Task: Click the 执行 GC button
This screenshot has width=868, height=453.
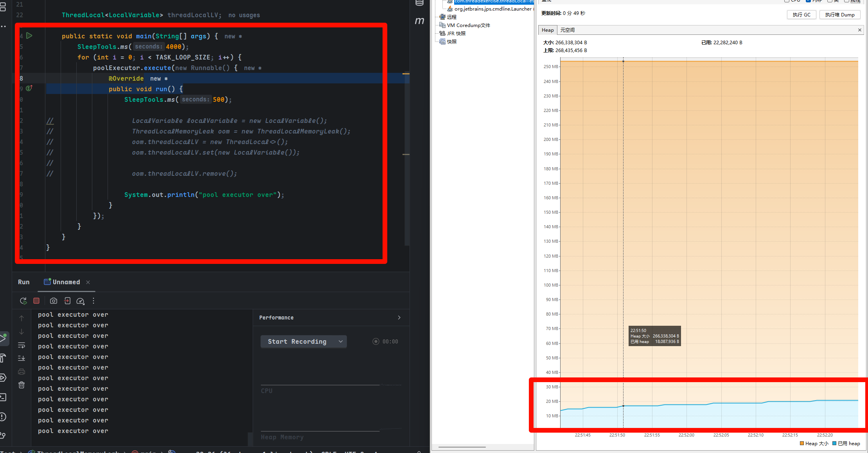Action: point(802,15)
